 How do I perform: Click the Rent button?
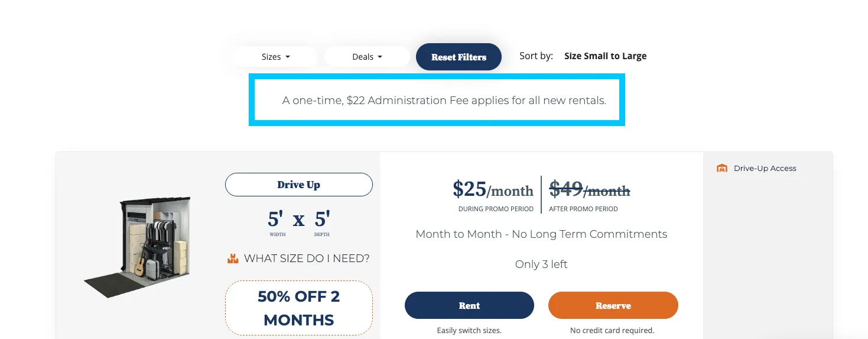[x=469, y=305]
